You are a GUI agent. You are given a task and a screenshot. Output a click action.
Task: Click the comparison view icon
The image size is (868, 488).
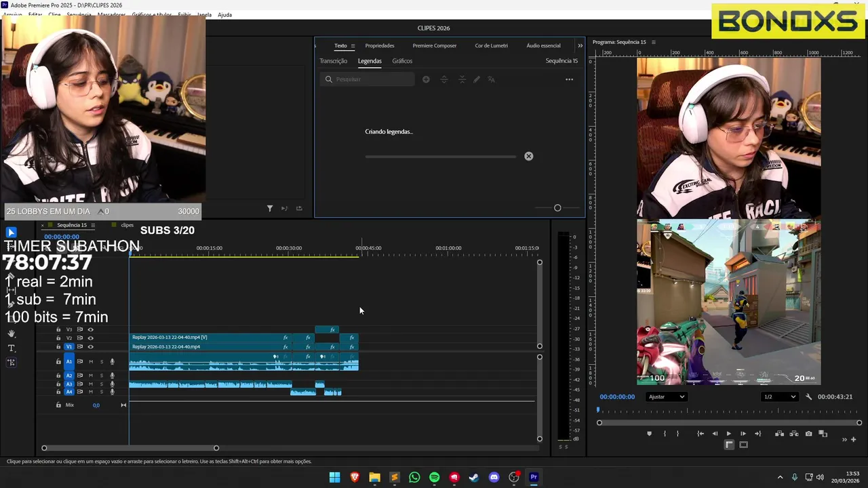823,434
